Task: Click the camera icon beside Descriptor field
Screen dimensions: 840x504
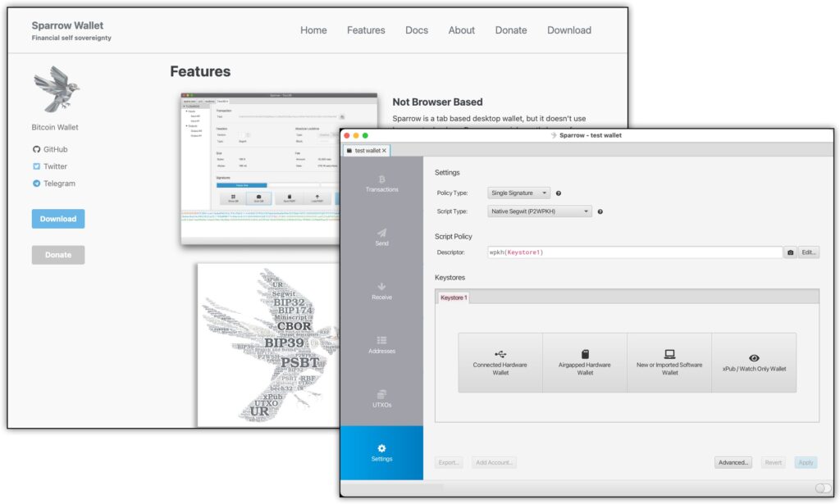Action: click(x=790, y=252)
